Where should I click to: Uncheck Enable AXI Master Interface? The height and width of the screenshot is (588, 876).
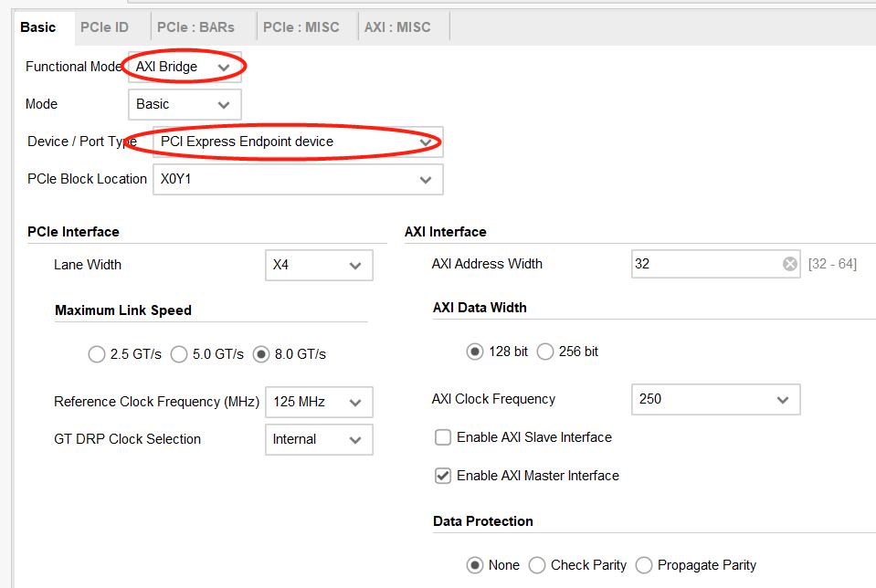click(x=443, y=476)
